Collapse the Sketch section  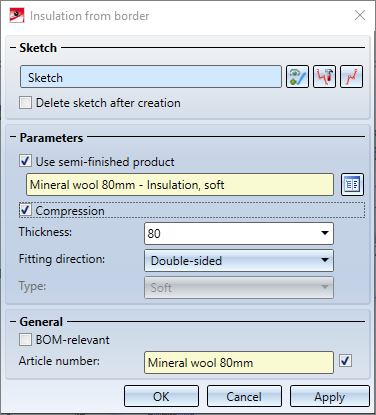click(x=13, y=48)
